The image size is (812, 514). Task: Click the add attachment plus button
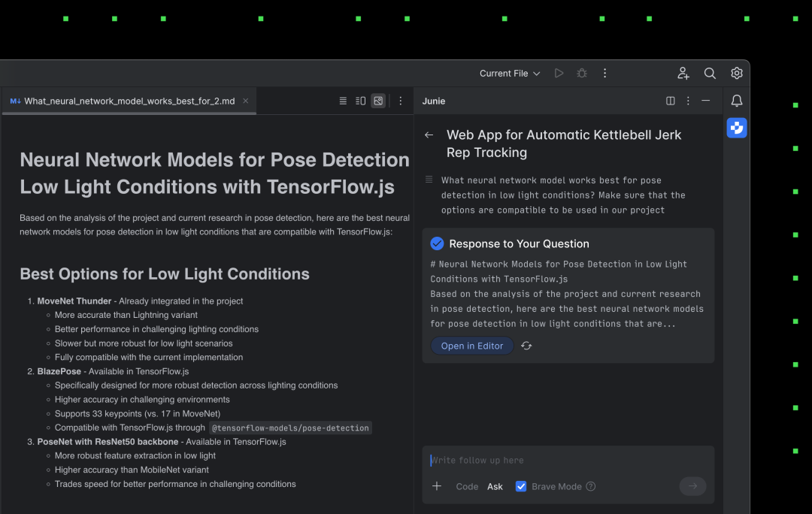coord(437,486)
